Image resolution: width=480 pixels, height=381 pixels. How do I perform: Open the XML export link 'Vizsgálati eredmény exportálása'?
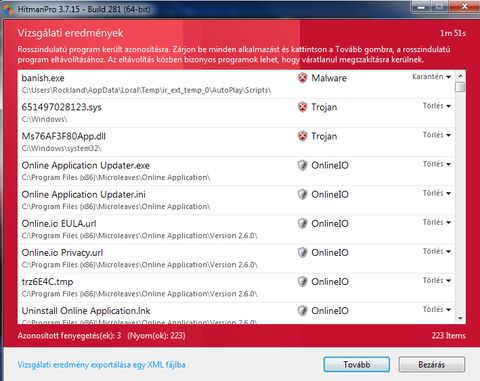[101, 365]
